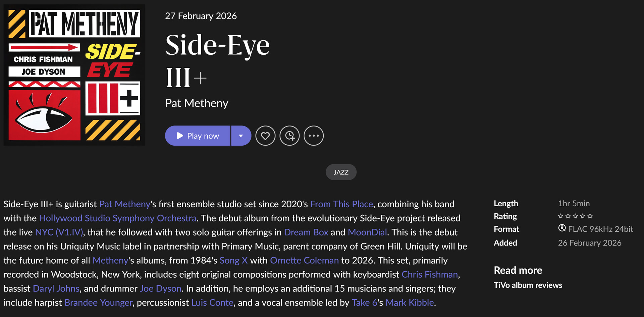This screenshot has width=644, height=317.
Task: Follow the Hollywood Studio Symphony Orchestra link
Action: click(x=117, y=218)
